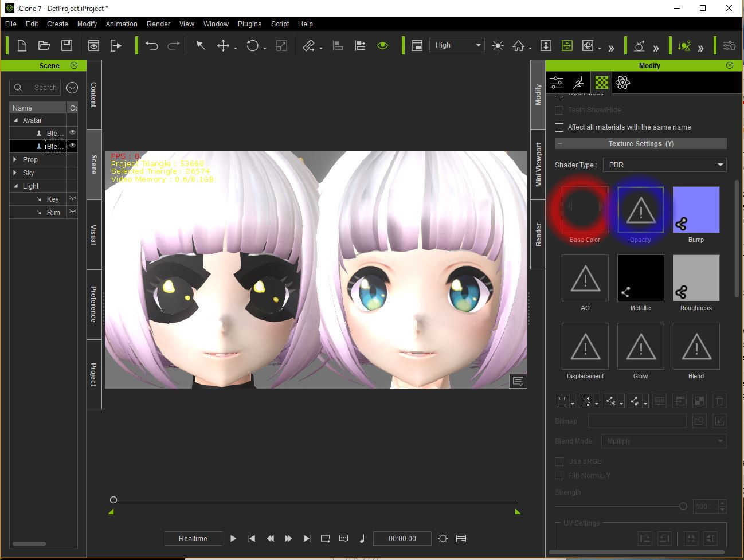Click the Home camera view icon

(519, 45)
